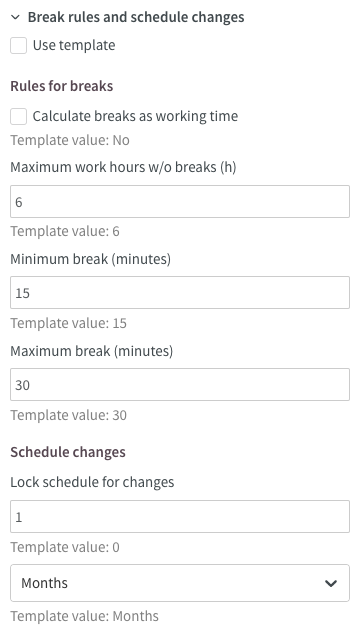360x629 pixels.
Task: Click the "Lock schedule for changes" label
Action: pos(92,482)
